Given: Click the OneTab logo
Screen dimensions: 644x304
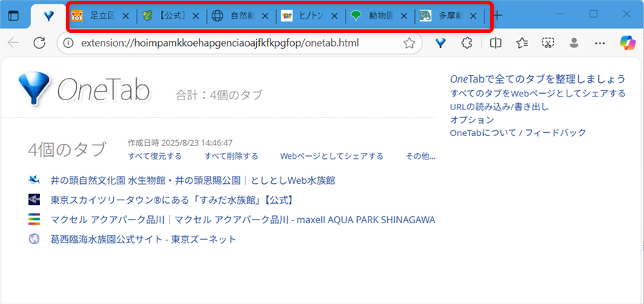Looking at the screenshot, I should coord(84,89).
